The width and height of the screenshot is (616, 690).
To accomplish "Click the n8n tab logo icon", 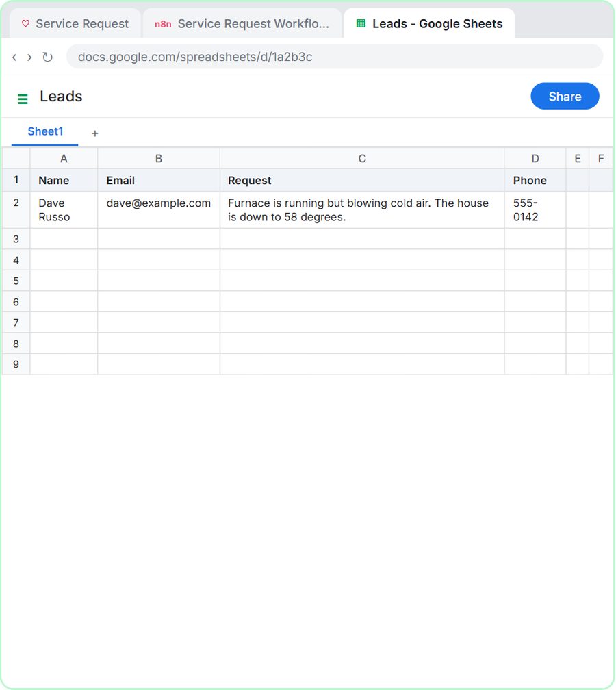I will point(163,24).
